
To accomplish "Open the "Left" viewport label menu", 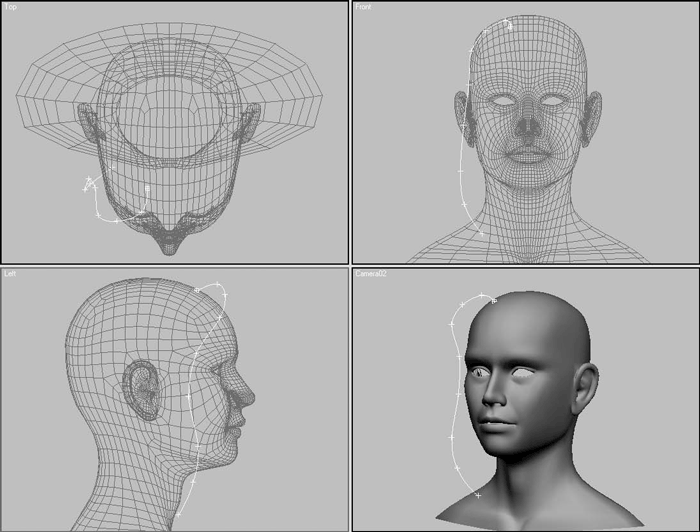I will pyautogui.click(x=11, y=273).
